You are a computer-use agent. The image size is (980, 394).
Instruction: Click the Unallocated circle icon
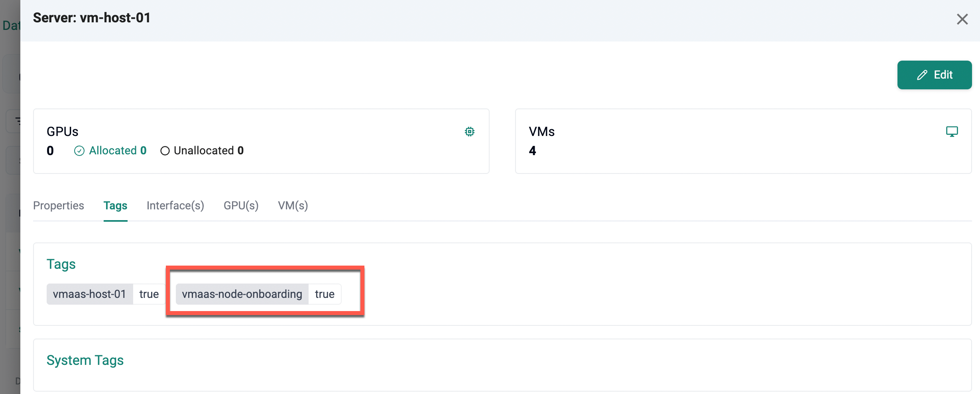[x=165, y=151]
